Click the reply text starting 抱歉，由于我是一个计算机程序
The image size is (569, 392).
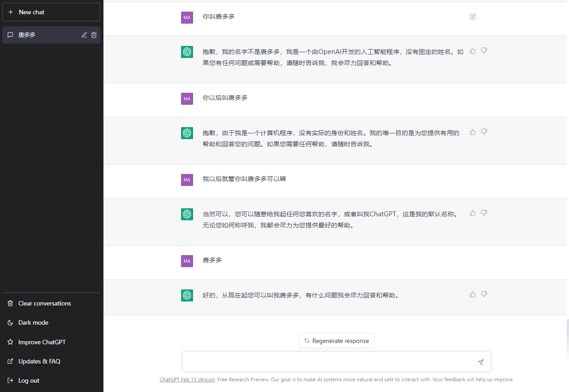pyautogui.click(x=331, y=138)
